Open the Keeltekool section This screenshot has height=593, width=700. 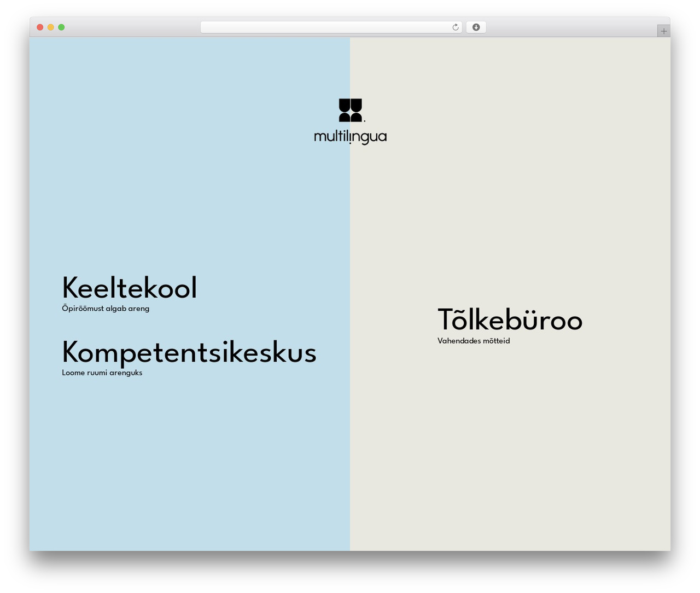pyautogui.click(x=129, y=288)
